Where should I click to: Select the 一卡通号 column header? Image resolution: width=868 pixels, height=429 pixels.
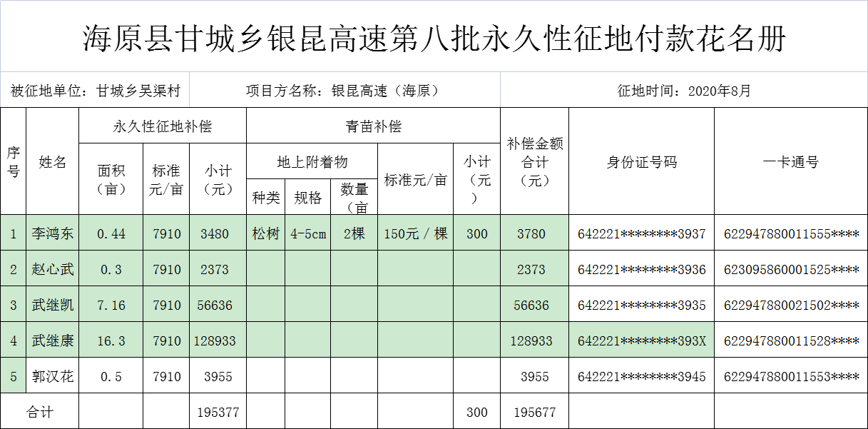790,162
